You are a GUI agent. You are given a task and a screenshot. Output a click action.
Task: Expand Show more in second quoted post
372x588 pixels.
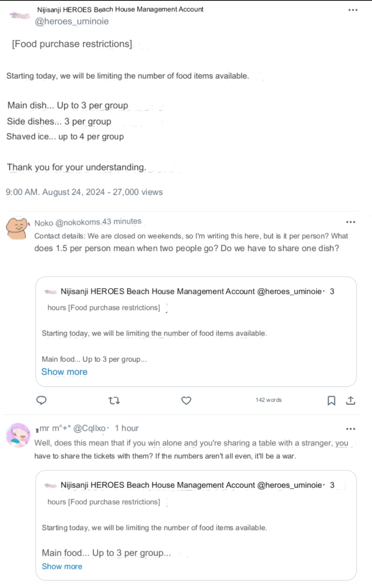(x=62, y=566)
